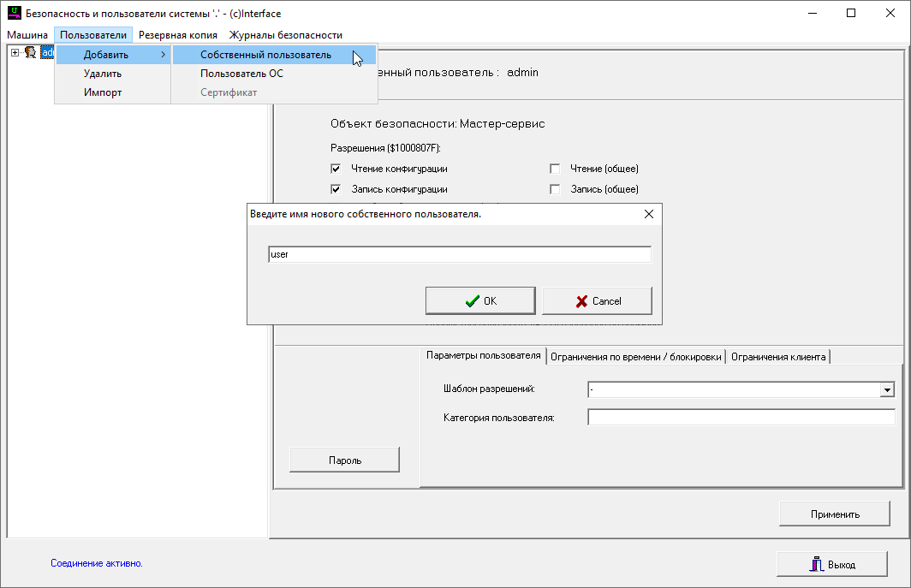Expand the admin tree node

[15, 53]
